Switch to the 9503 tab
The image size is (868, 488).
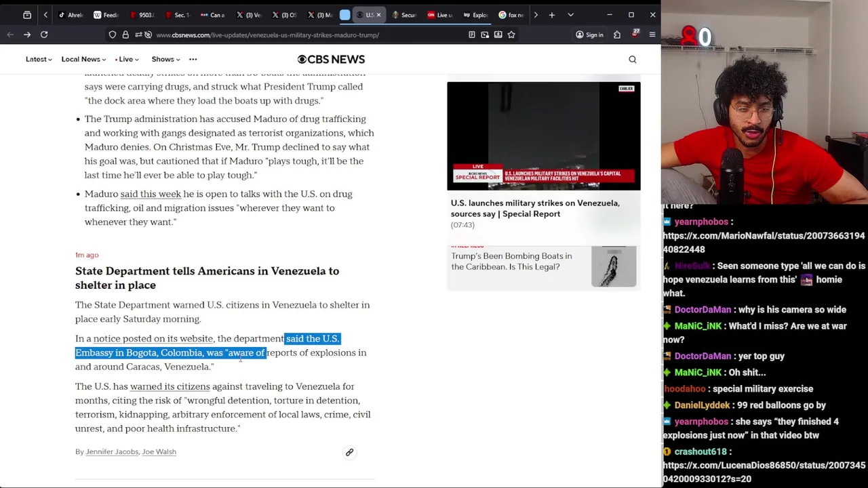[142, 15]
